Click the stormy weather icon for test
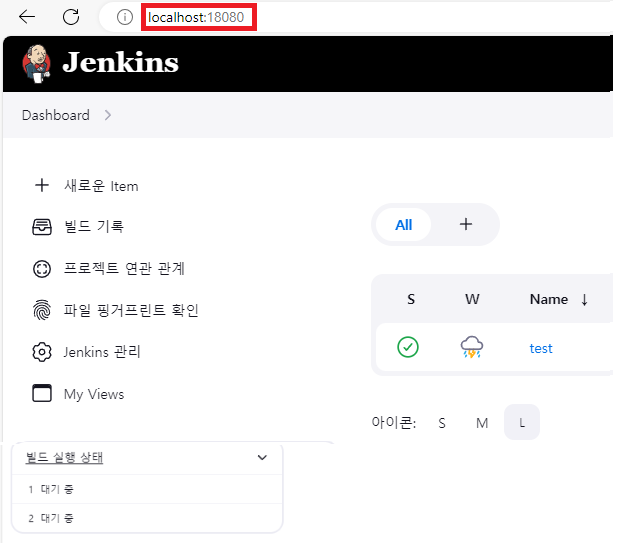The width and height of the screenshot is (621, 543). [472, 347]
